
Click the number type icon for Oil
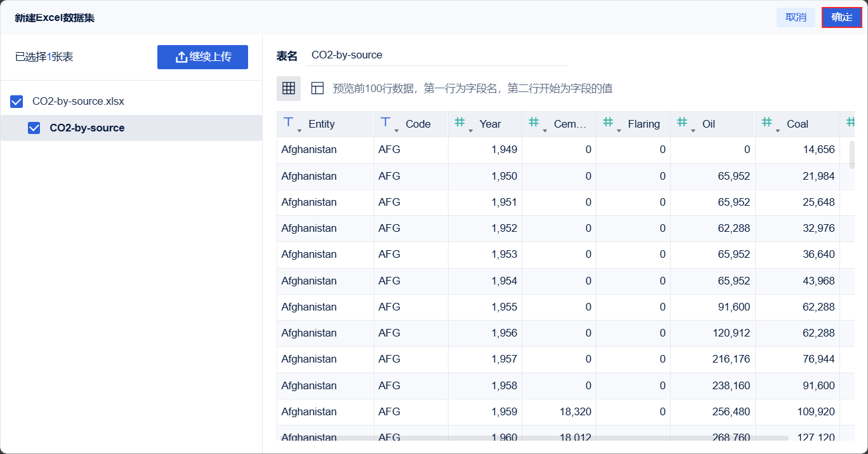[682, 123]
